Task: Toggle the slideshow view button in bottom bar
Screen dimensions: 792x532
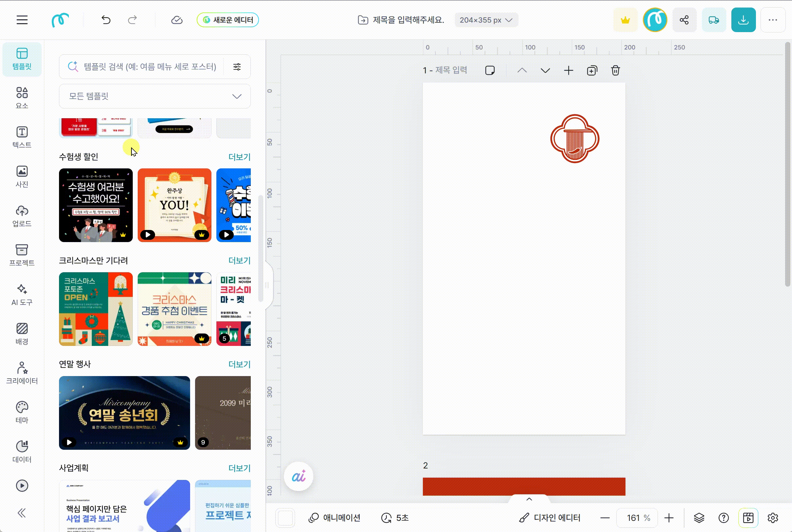Action: tap(748, 518)
